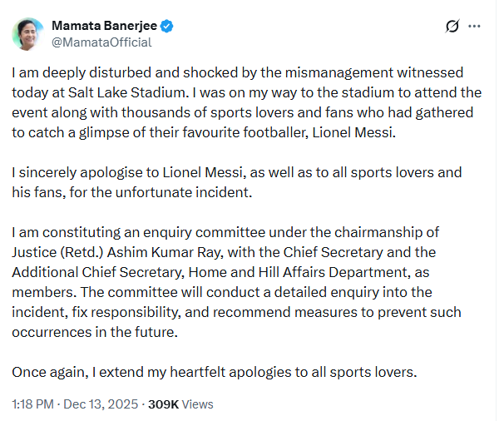Open the @MamataOfficial handle link
The image size is (504, 421).
pyautogui.click(x=101, y=42)
